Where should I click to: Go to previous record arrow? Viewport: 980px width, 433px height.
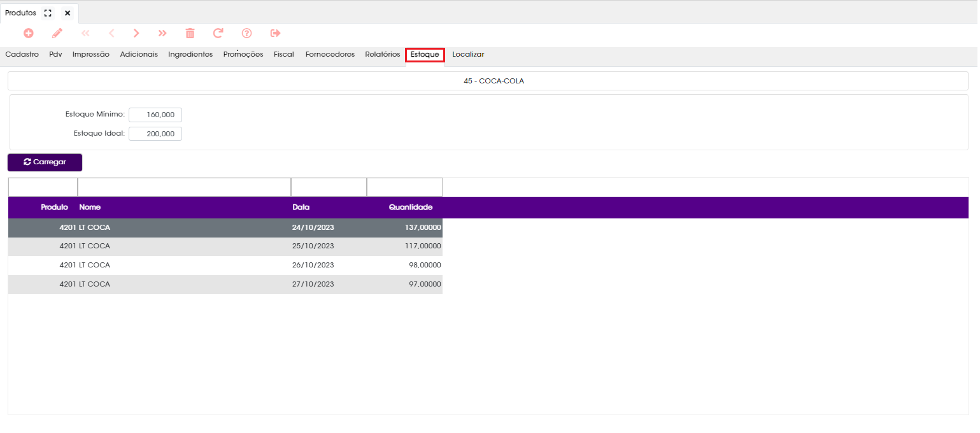click(x=111, y=33)
